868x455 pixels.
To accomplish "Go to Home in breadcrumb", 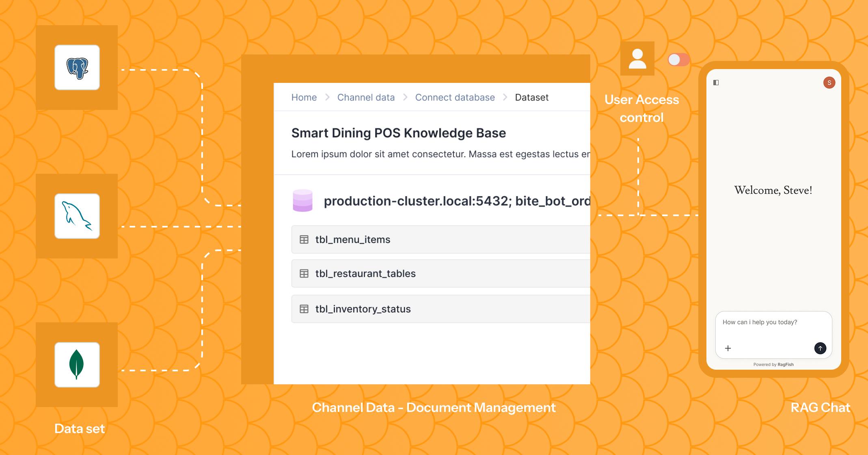I will click(304, 97).
